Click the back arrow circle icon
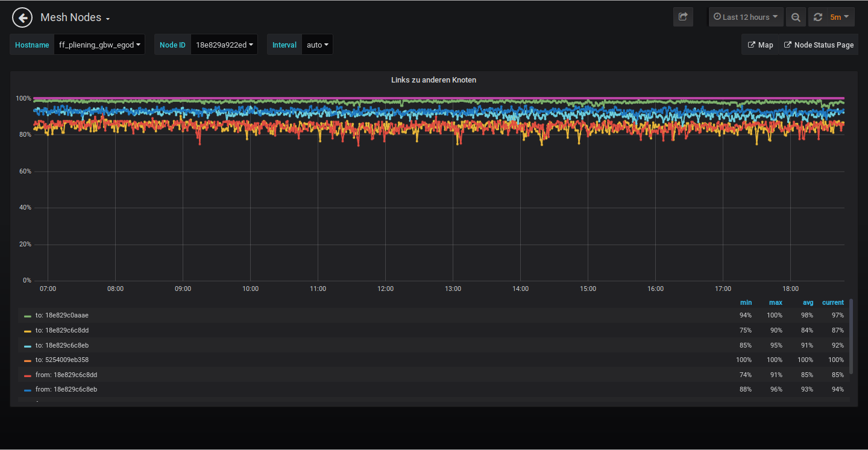Viewport: 868px width, 450px height. pos(22,17)
